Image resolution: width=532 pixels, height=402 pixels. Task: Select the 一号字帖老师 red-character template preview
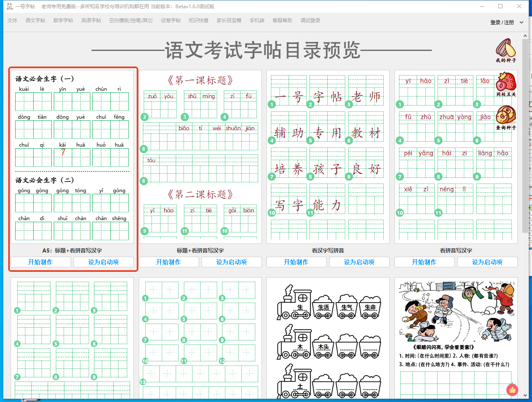pos(328,157)
